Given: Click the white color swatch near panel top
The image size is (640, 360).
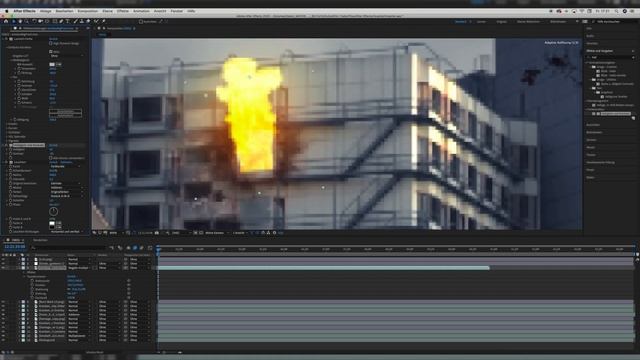Looking at the screenshot, I should (52, 64).
